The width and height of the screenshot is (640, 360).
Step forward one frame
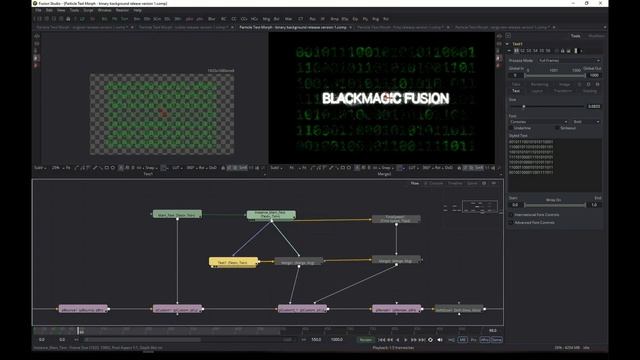click(x=413, y=340)
